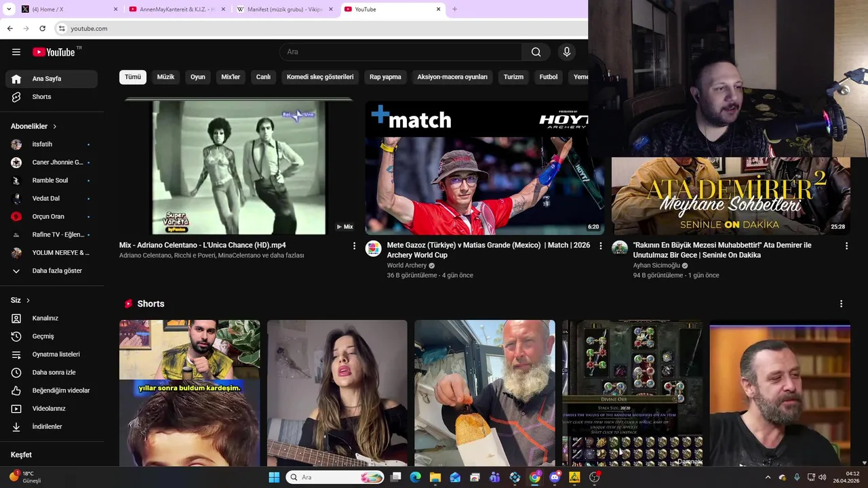Open Caner Jhonnie subscription channel
The height and width of the screenshot is (488, 868).
coord(52,163)
